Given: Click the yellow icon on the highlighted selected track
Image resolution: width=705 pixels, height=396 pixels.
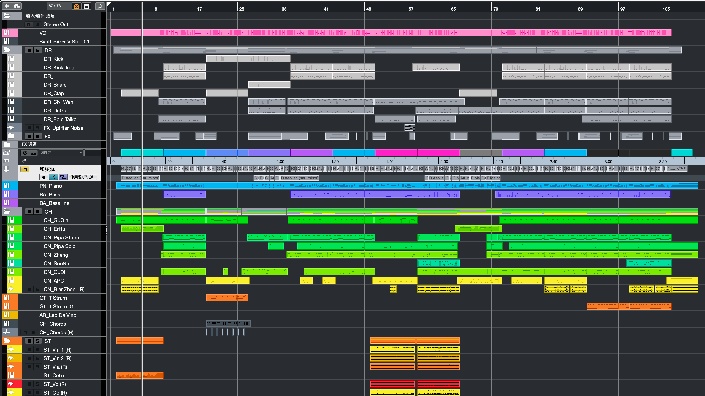Looking at the screenshot, I should 24,169.
